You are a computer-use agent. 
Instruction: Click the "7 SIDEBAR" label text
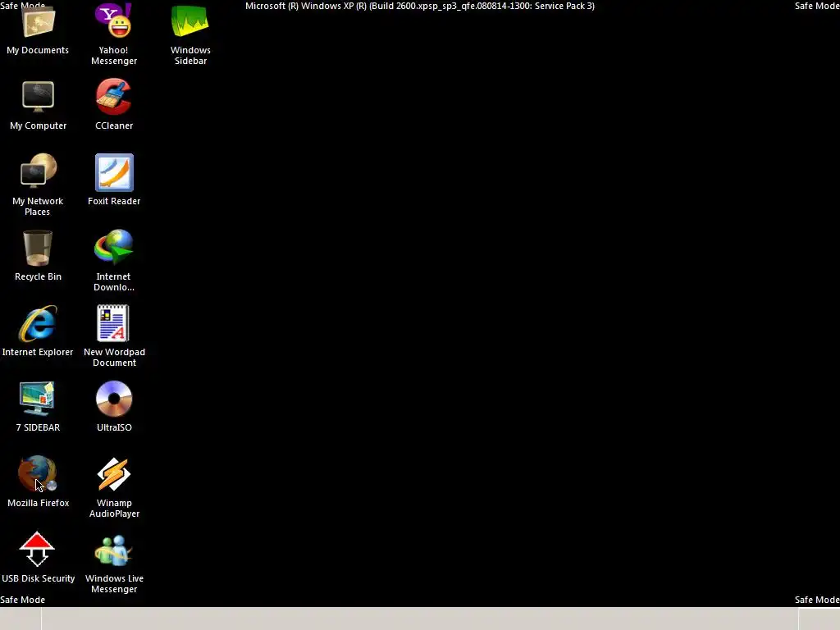click(x=38, y=427)
